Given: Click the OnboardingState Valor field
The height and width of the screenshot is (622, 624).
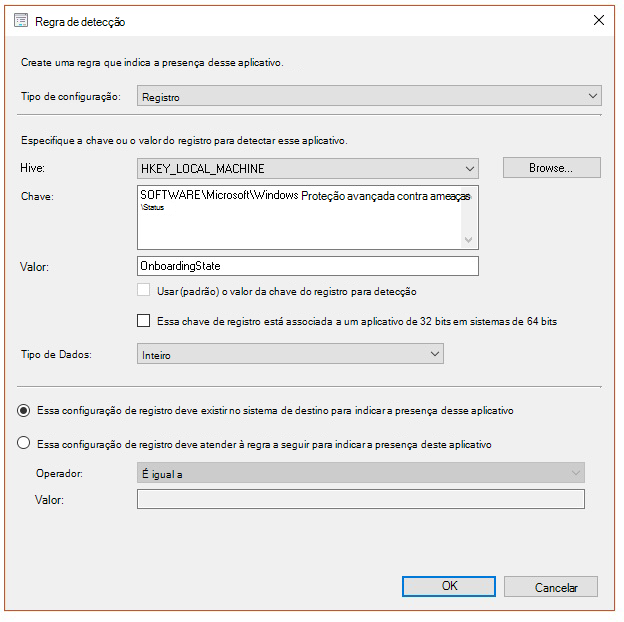Looking at the screenshot, I should tap(307, 266).
